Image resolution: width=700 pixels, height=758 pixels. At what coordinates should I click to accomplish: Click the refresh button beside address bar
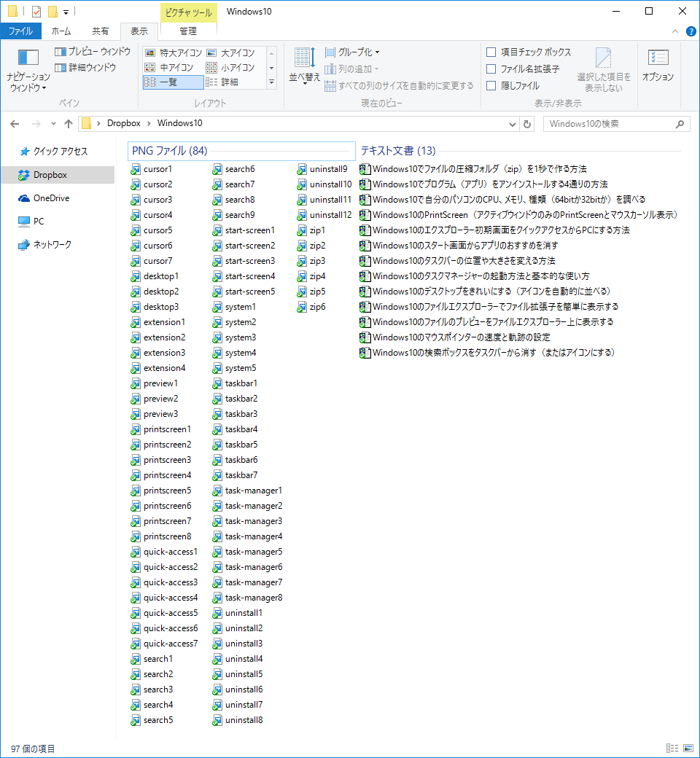click(x=527, y=124)
